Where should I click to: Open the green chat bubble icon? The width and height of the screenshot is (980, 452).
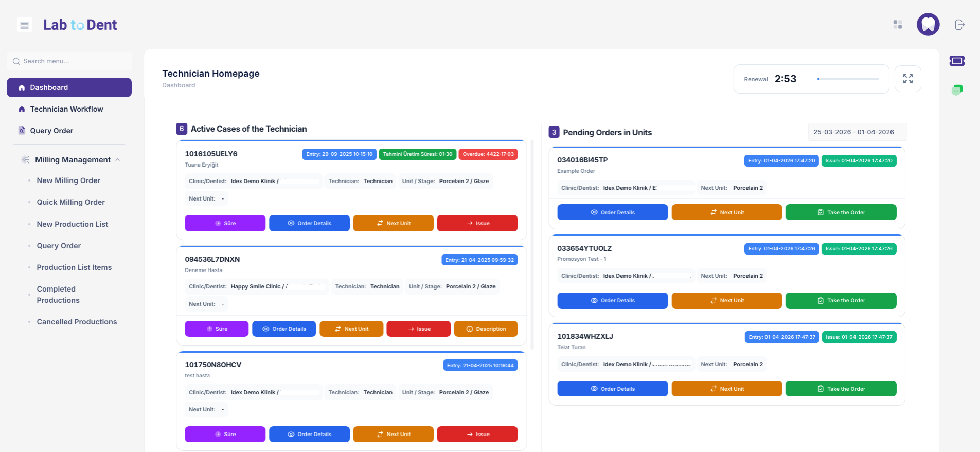(957, 90)
